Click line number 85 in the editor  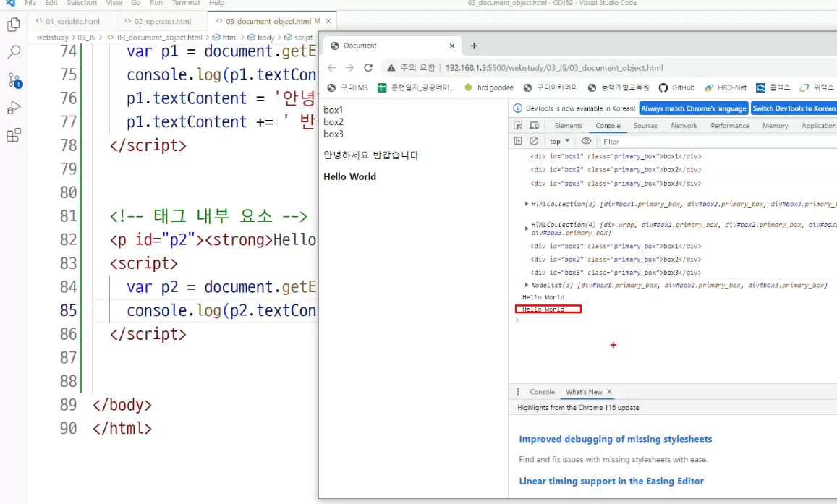tap(68, 310)
